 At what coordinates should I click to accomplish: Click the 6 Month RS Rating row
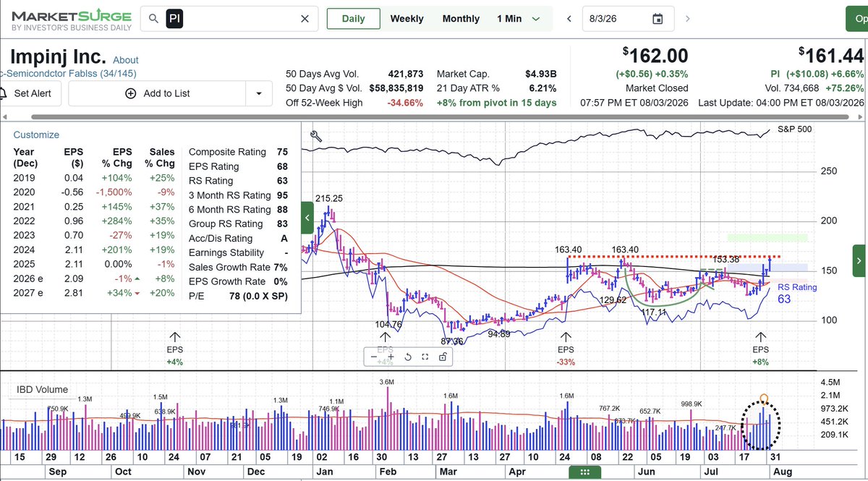[238, 210]
